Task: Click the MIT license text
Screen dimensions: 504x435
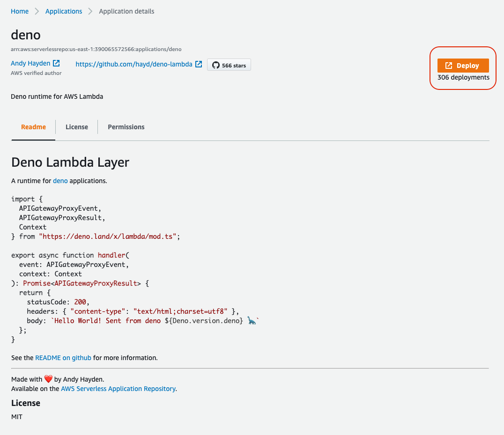Action: pyautogui.click(x=17, y=417)
